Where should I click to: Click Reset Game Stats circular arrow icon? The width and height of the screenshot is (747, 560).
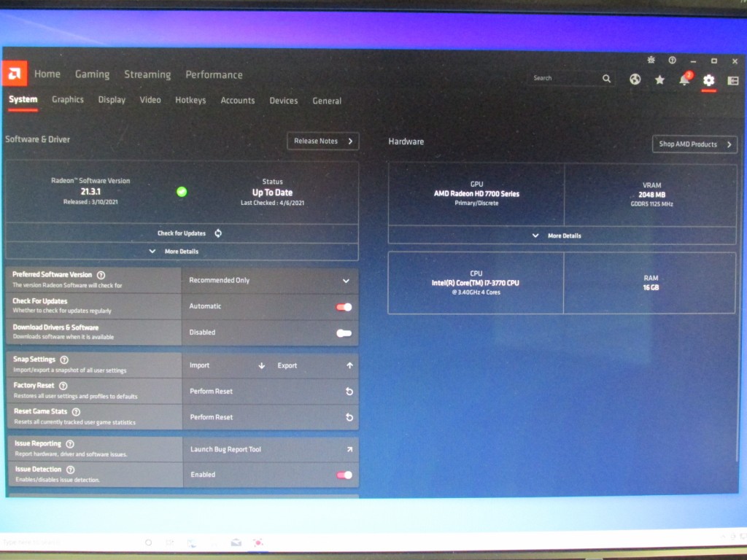(x=349, y=417)
